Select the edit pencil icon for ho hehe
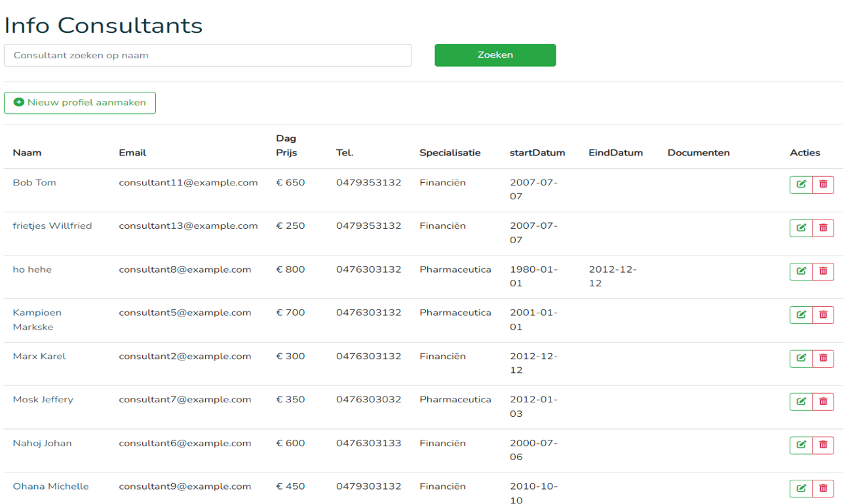Image resolution: width=846 pixels, height=504 pixels. pos(800,271)
